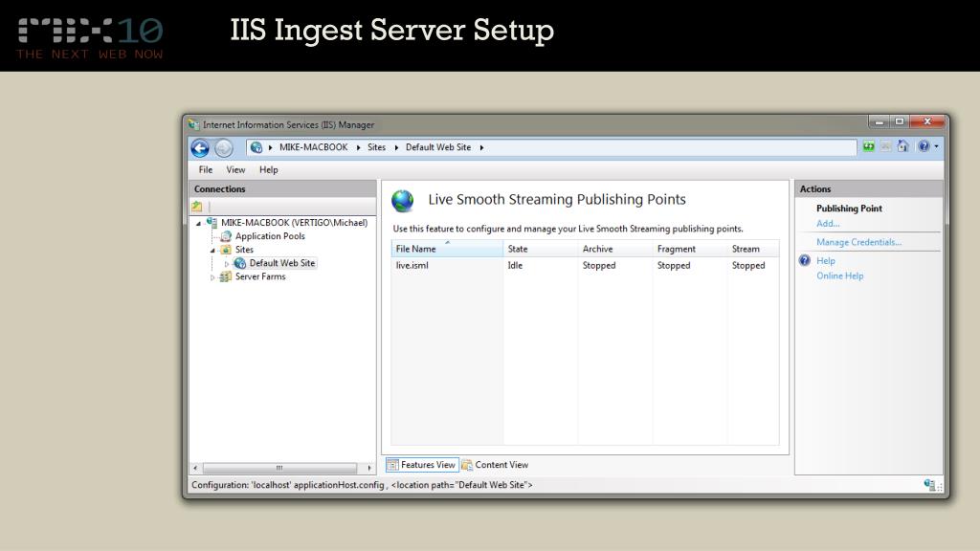Image resolution: width=980 pixels, height=551 pixels.
Task: Click the Fragment Stopped cell
Action: (674, 266)
